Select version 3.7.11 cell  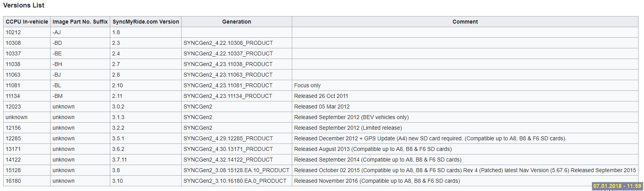pos(146,160)
